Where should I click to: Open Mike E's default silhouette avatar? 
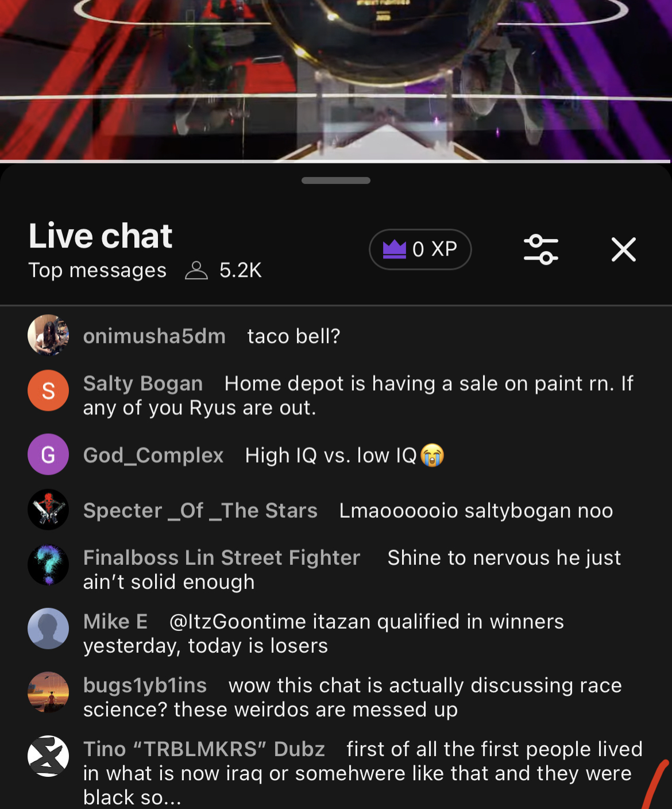point(48,629)
